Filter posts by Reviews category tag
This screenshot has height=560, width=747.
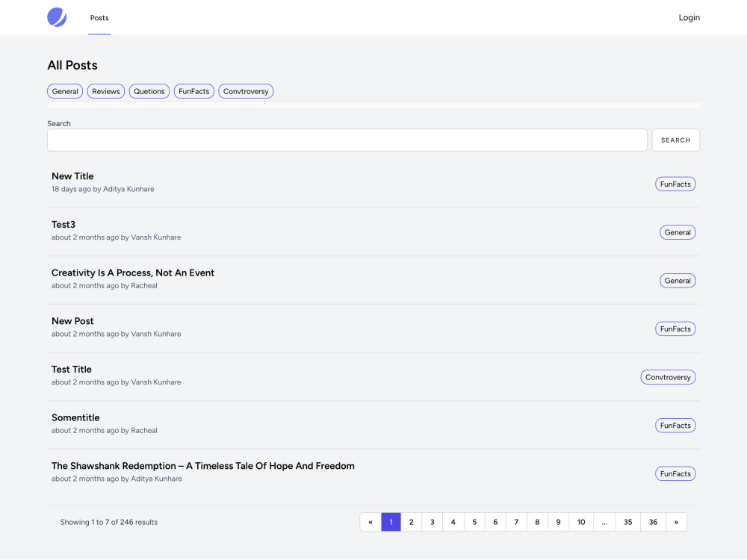pos(106,91)
